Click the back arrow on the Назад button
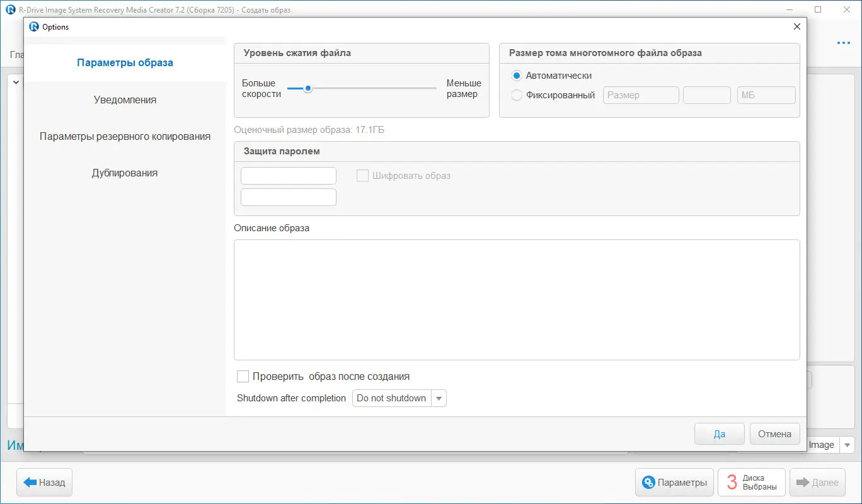The image size is (862, 504). [30, 482]
